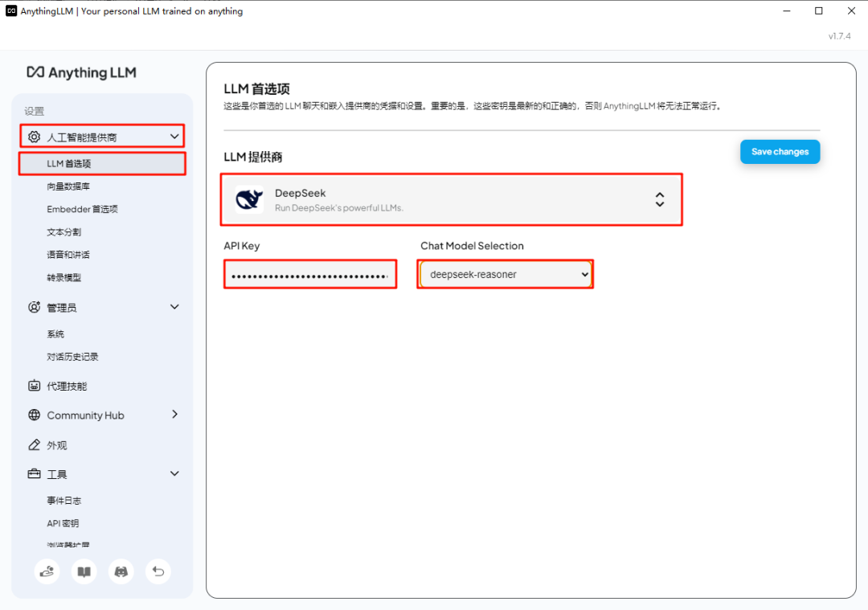Focus the API Key input field
Image resolution: width=868 pixels, height=610 pixels.
pyautogui.click(x=310, y=274)
